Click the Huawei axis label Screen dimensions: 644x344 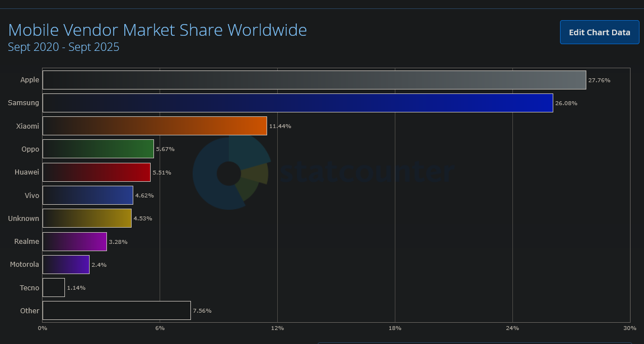(27, 172)
